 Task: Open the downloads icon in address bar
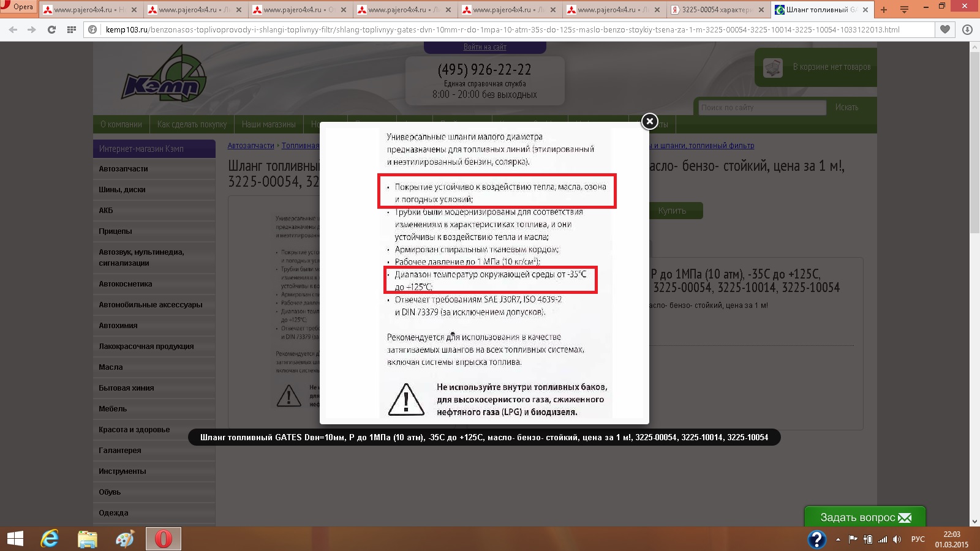pos(968,29)
